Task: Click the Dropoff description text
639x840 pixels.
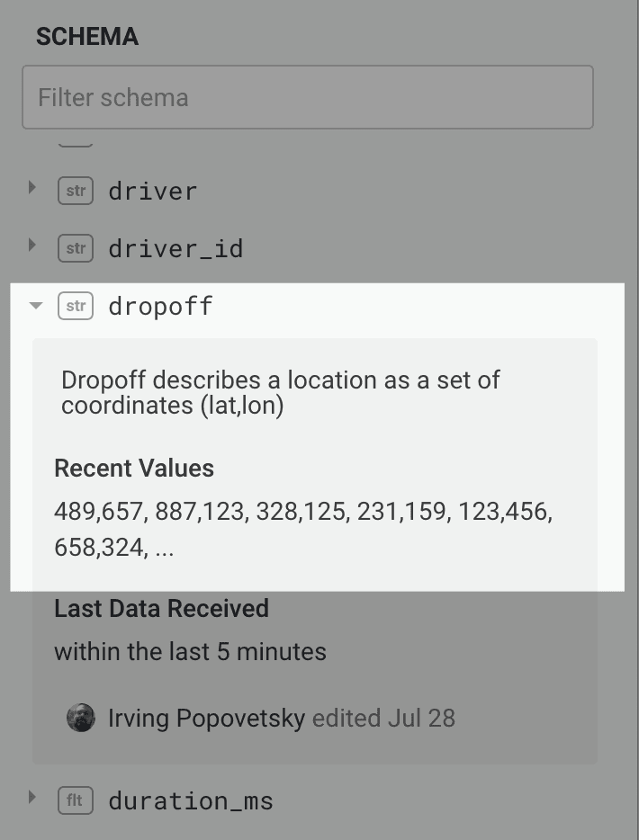Action: point(280,392)
